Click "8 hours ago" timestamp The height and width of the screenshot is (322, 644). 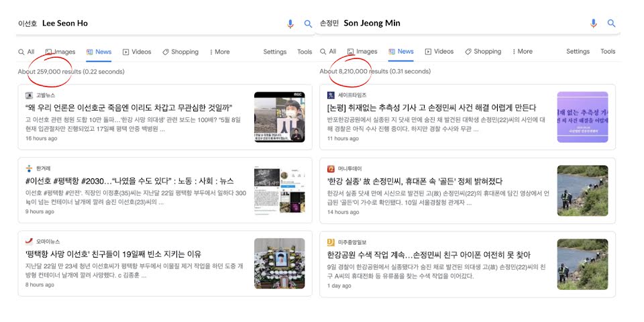(40, 284)
